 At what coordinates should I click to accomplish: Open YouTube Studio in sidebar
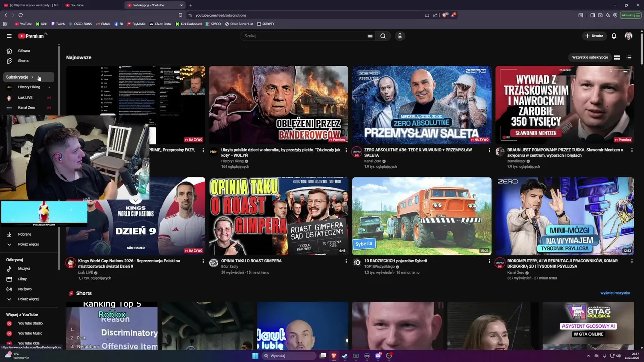[x=29, y=323]
